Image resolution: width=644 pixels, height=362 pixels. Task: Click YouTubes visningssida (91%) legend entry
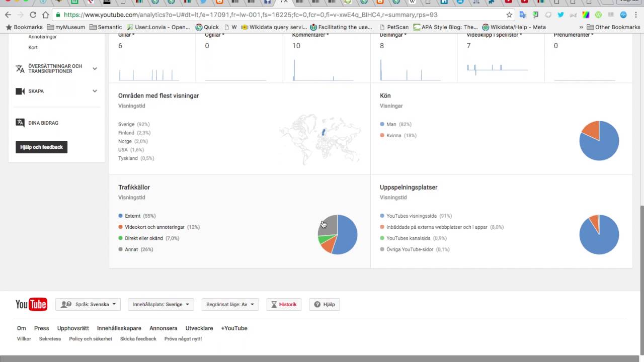[x=416, y=216]
